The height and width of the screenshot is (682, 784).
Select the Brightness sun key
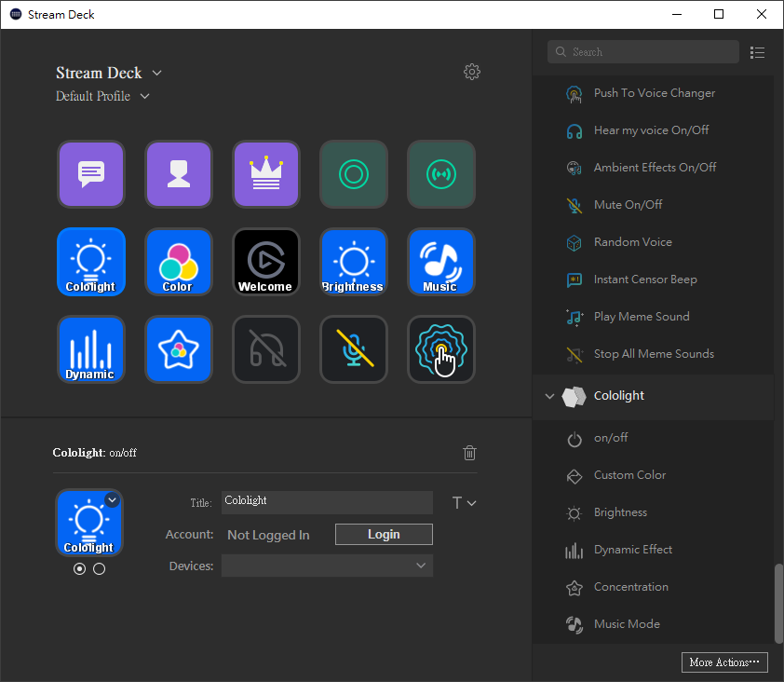point(354,262)
